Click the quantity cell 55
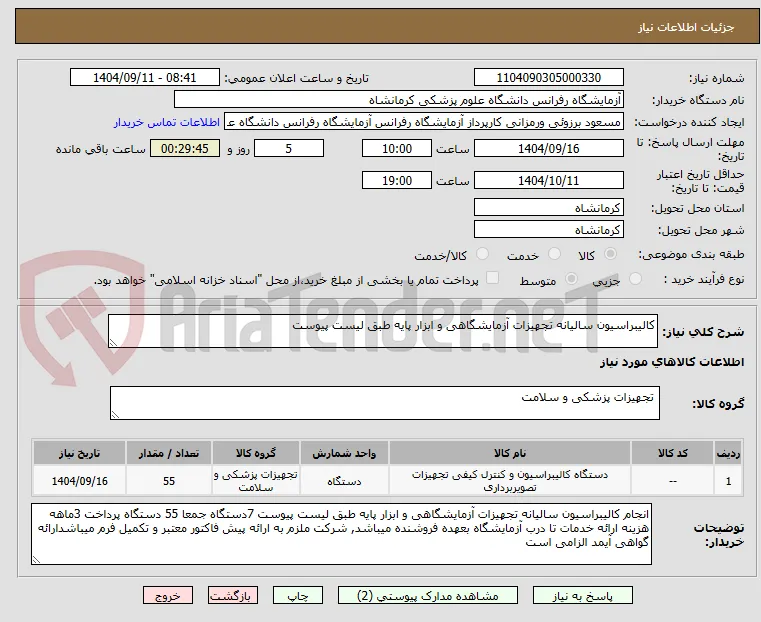 (x=168, y=481)
